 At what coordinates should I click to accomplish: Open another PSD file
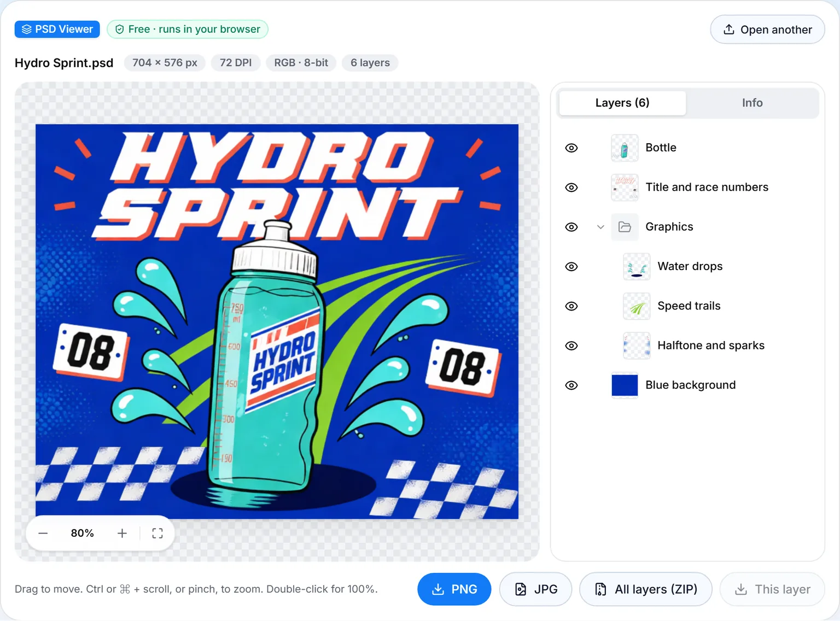(x=767, y=30)
